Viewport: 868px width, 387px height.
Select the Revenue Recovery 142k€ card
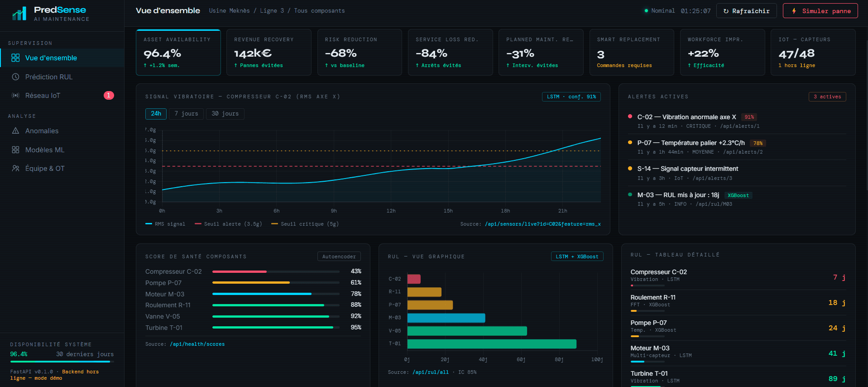pyautogui.click(x=269, y=52)
